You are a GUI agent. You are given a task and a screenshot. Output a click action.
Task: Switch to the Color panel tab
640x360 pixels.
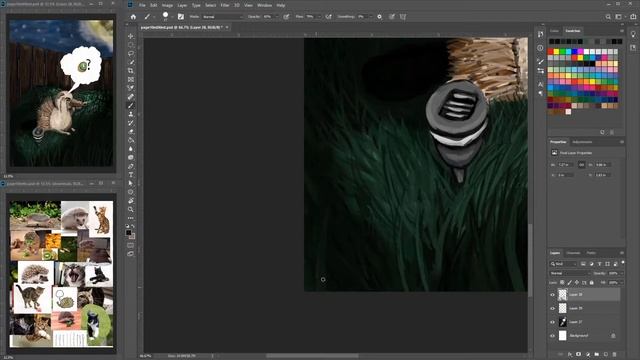coord(554,31)
